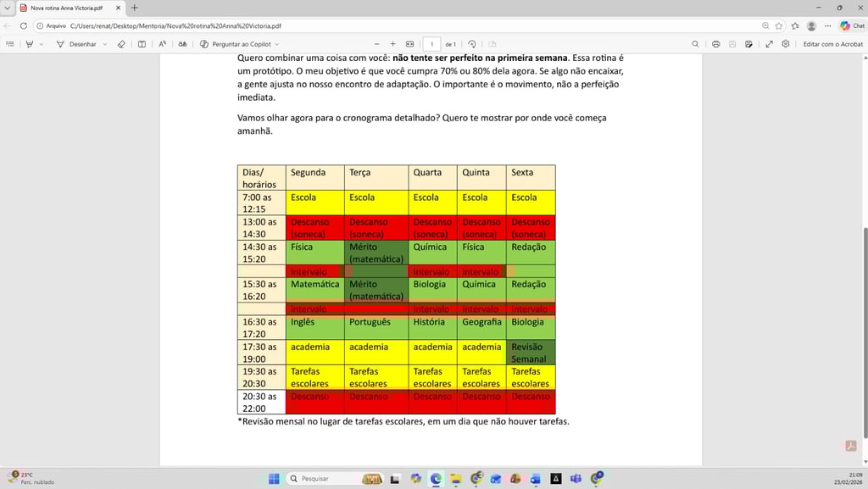This screenshot has width=868, height=489.
Task: Open a new browser tab
Action: (135, 8)
